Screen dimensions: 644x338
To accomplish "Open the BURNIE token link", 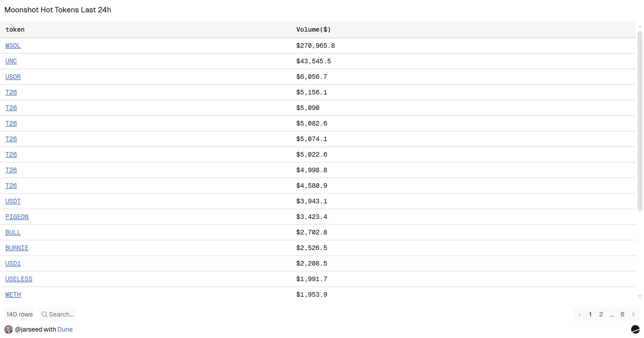I will (17, 248).
